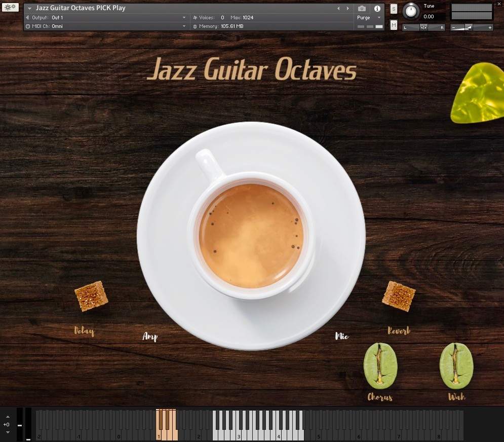
Task: Open the instrument snapshot camera icon
Action: (x=362, y=8)
